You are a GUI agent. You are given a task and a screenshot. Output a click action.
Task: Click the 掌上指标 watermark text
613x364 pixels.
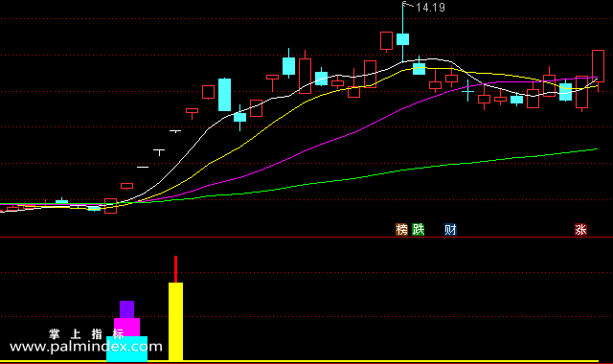(x=86, y=334)
